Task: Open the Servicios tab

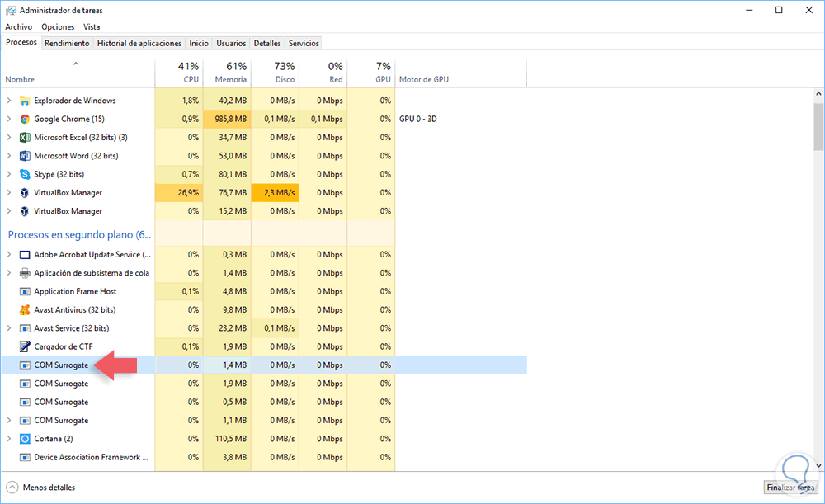Action: pos(304,43)
